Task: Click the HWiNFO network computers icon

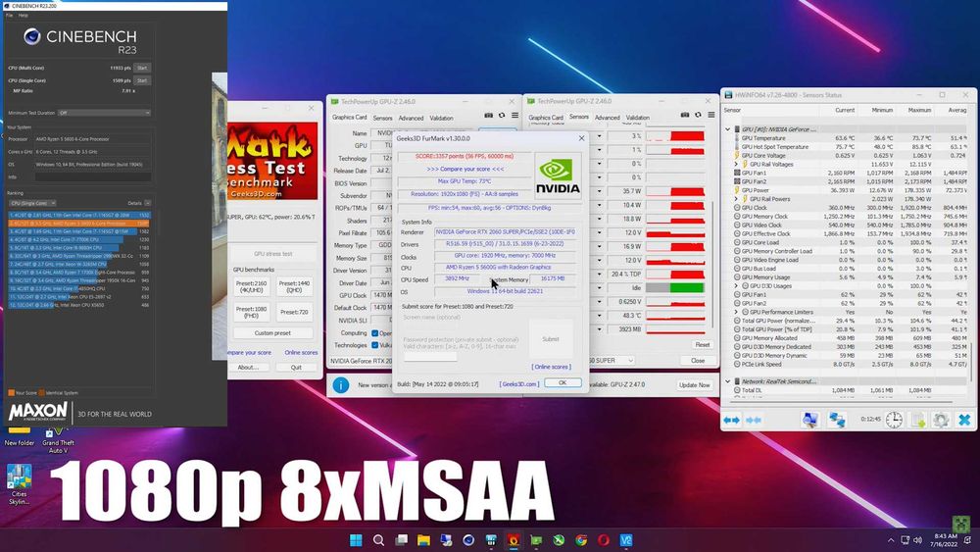Action: pyautogui.click(x=838, y=420)
